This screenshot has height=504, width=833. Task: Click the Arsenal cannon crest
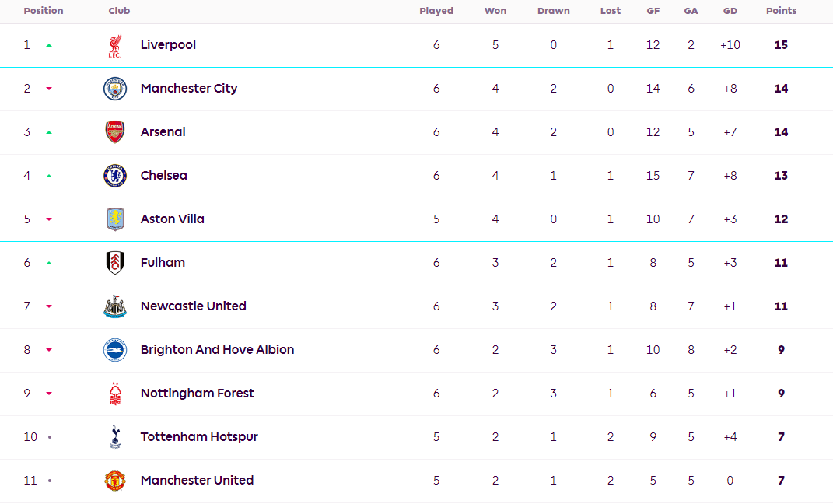[x=115, y=132]
